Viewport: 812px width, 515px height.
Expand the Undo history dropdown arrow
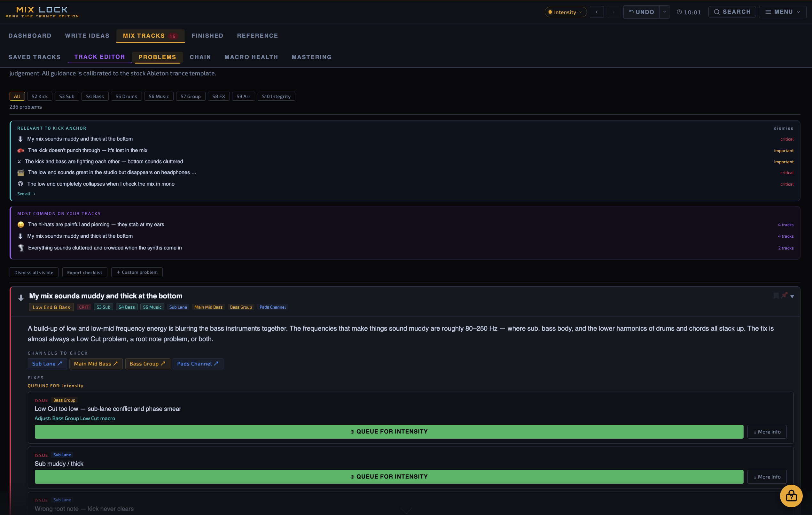(x=664, y=12)
